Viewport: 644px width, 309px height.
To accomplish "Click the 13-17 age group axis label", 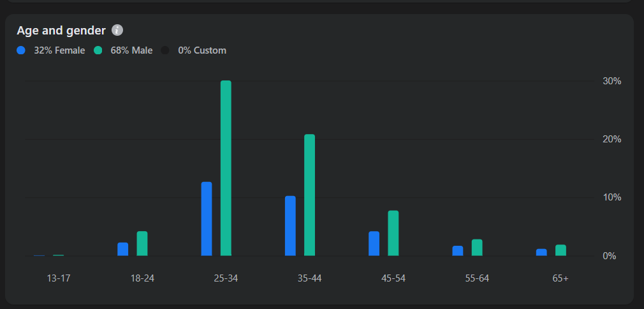I will click(58, 278).
